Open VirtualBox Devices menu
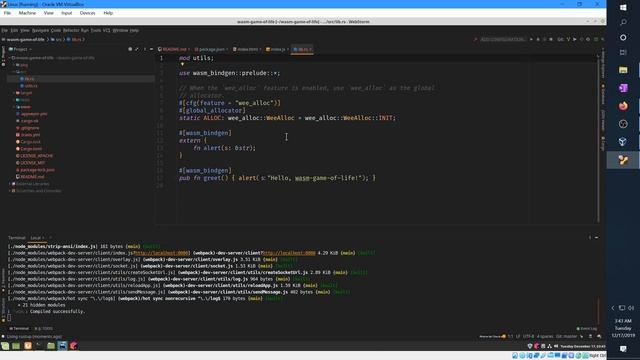The height and width of the screenshot is (360, 640). pyautogui.click(x=87, y=13)
